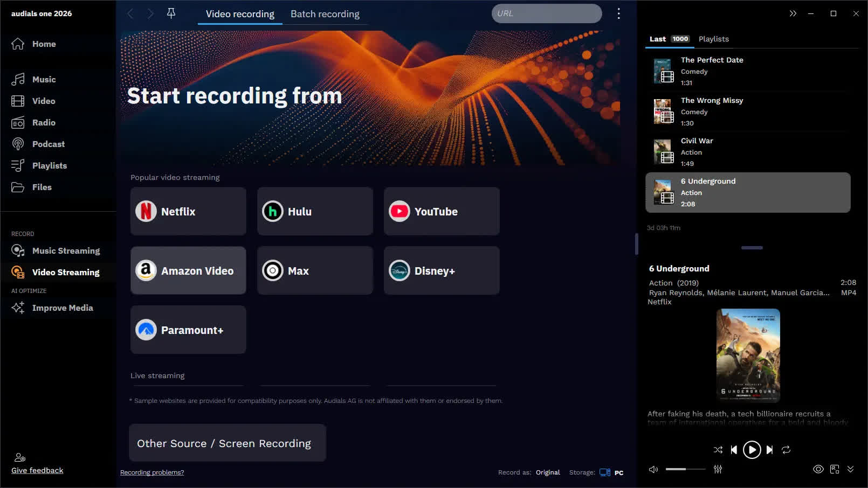Toggle repeat mode in the player
This screenshot has height=488, width=868.
tap(786, 450)
